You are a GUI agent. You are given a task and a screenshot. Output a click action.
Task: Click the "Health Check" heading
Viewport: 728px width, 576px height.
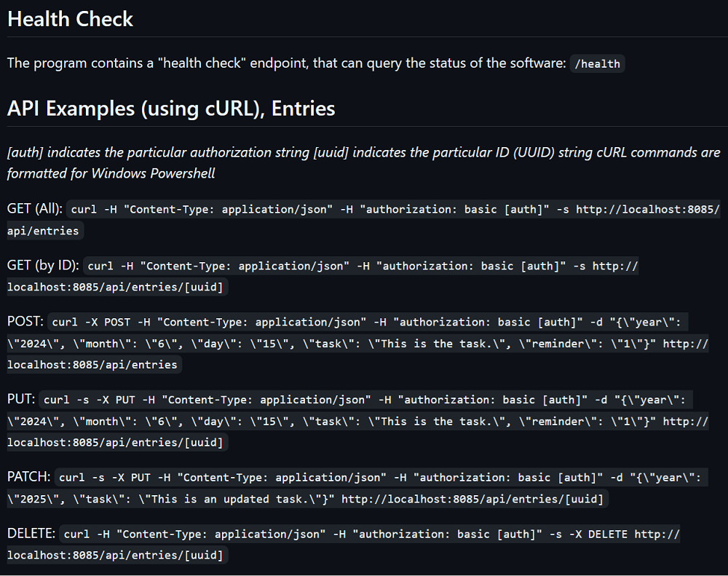(x=70, y=19)
